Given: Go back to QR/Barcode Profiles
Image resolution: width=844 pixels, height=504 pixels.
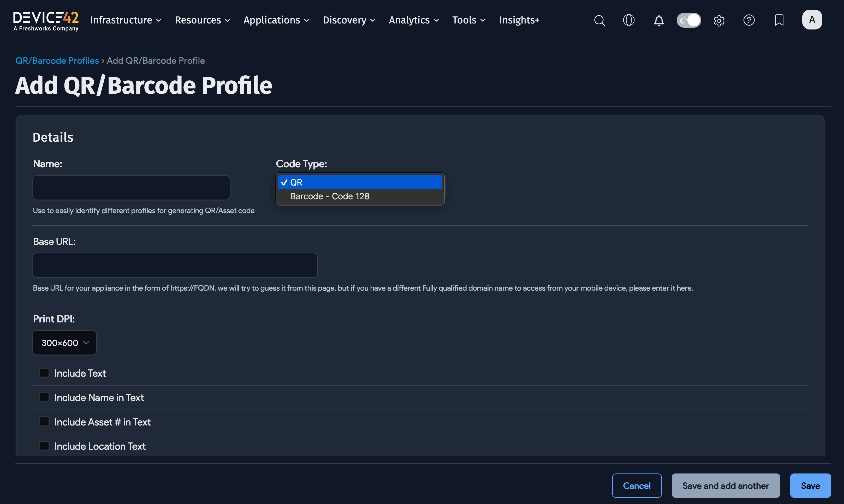Looking at the screenshot, I should coord(57,61).
